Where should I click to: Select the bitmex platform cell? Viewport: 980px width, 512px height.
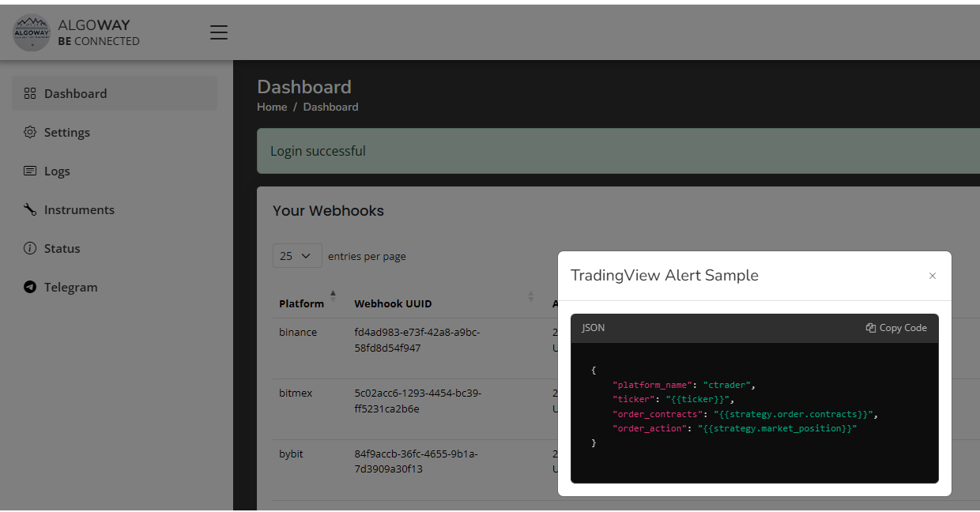coord(296,393)
